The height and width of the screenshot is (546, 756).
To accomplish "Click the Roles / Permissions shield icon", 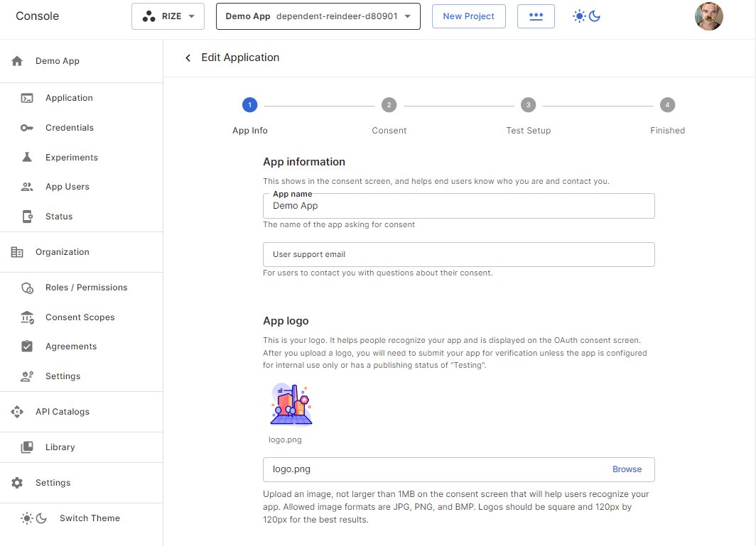I will 27,288.
